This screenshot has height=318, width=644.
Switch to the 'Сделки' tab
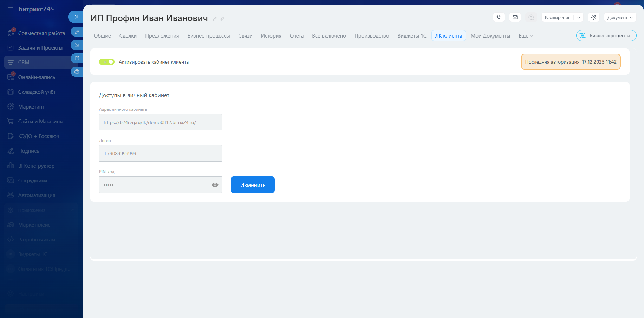128,36
